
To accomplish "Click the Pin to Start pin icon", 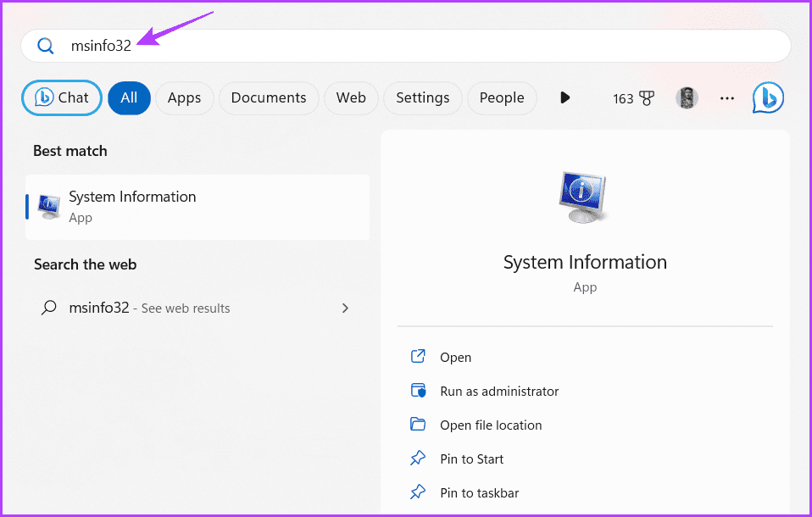I will [418, 458].
